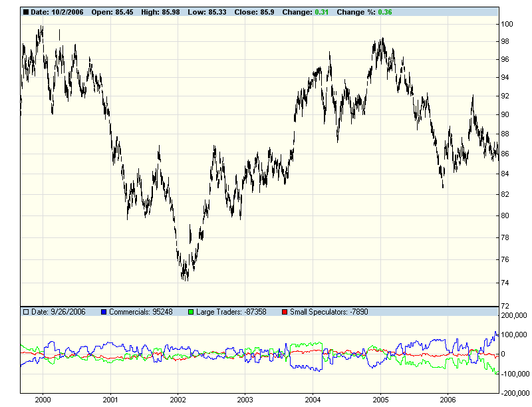Click the 'Large Traders: -87358' label

pyautogui.click(x=231, y=312)
